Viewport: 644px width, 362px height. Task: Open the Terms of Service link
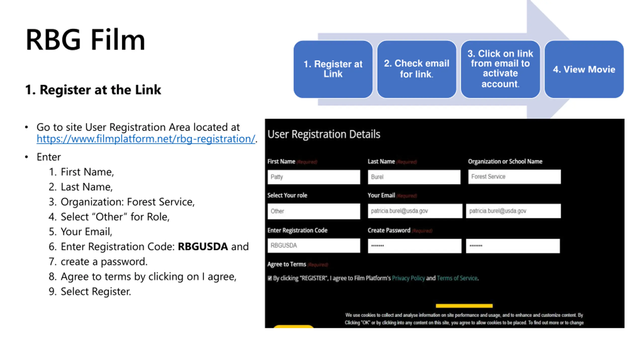[457, 278]
